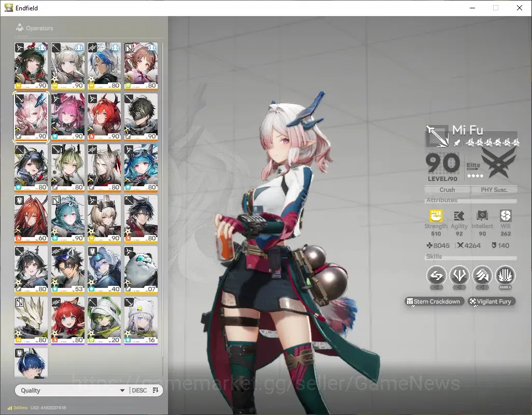This screenshot has width=532, height=415.
Task: Select the second skill icon with claw shape
Action: pos(459,275)
